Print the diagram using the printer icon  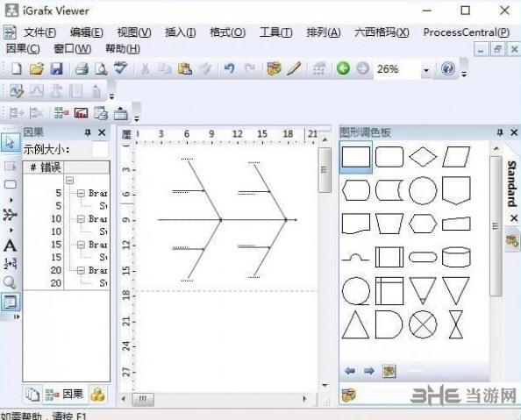pos(82,68)
